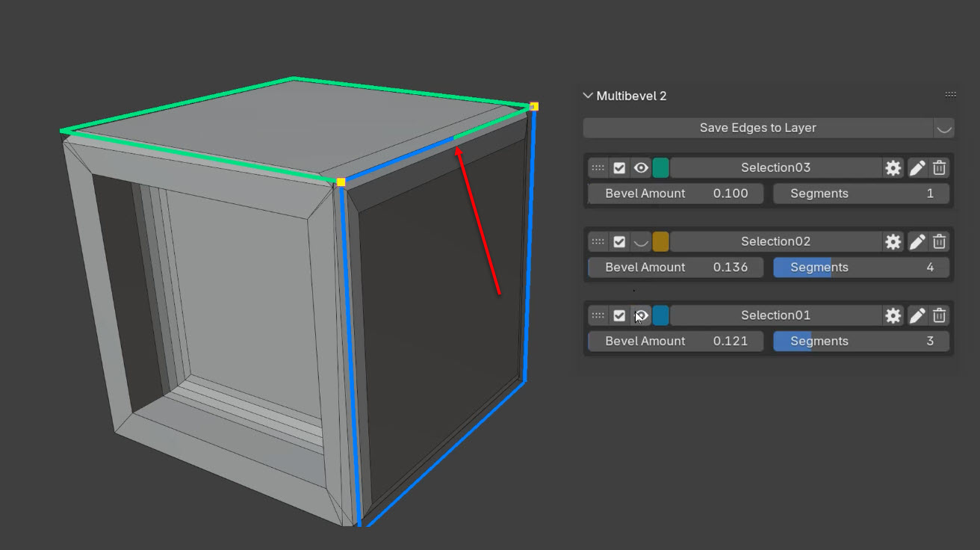Delete the Selection01 layer with the trash icon
The image size is (980, 550).
click(940, 315)
